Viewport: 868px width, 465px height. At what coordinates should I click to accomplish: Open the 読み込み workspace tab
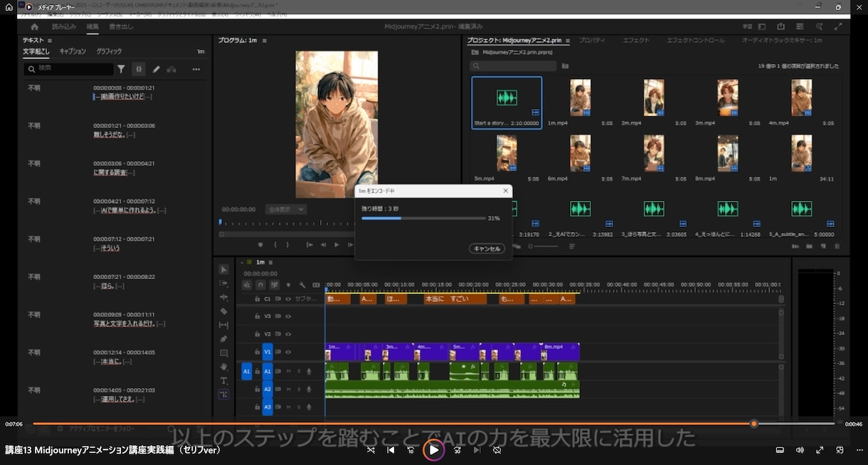64,27
